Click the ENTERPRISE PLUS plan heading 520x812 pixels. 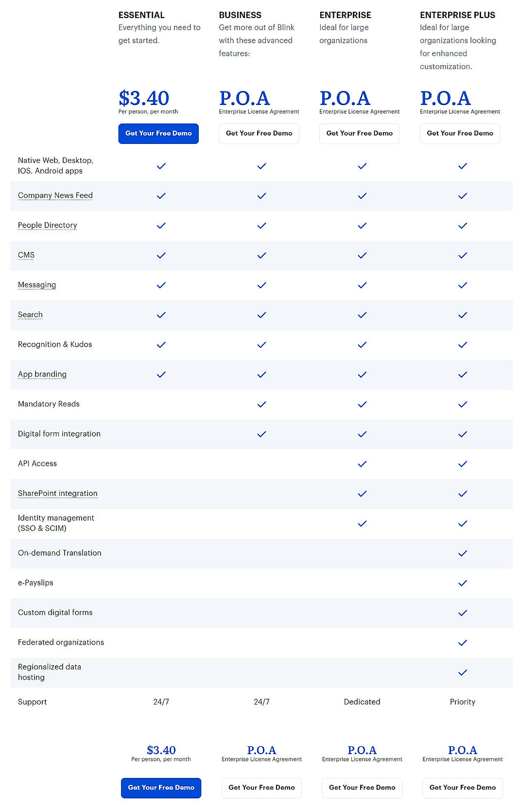457,15
